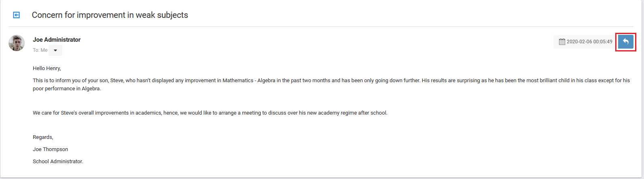The height and width of the screenshot is (179, 644).
Task: Click the line 'poor performance in Algebra.'
Action: click(x=67, y=89)
